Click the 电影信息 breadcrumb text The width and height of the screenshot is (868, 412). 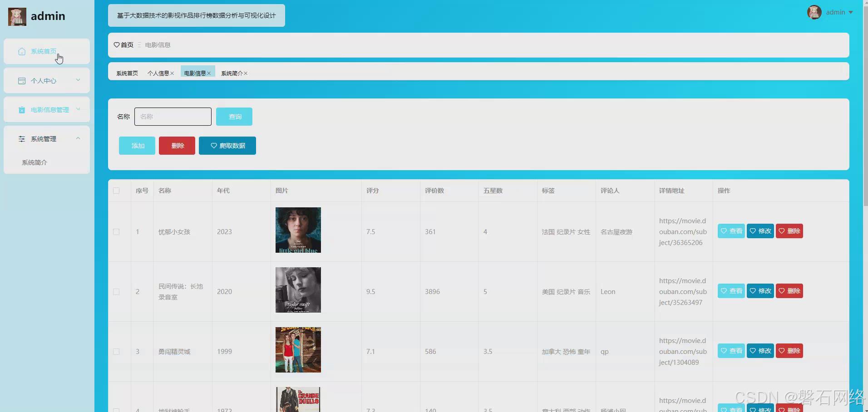point(158,45)
